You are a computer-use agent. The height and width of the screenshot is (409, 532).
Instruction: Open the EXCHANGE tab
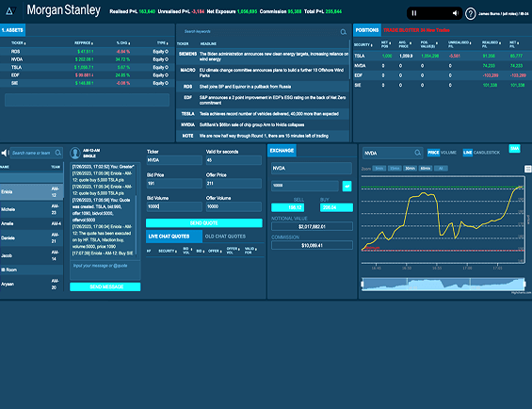click(x=282, y=151)
